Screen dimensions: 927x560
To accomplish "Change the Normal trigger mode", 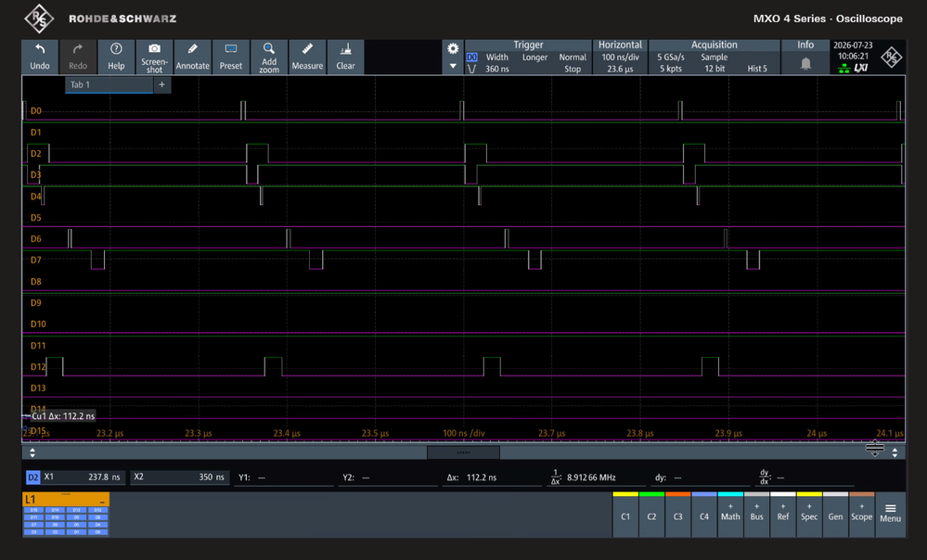I will click(x=573, y=57).
